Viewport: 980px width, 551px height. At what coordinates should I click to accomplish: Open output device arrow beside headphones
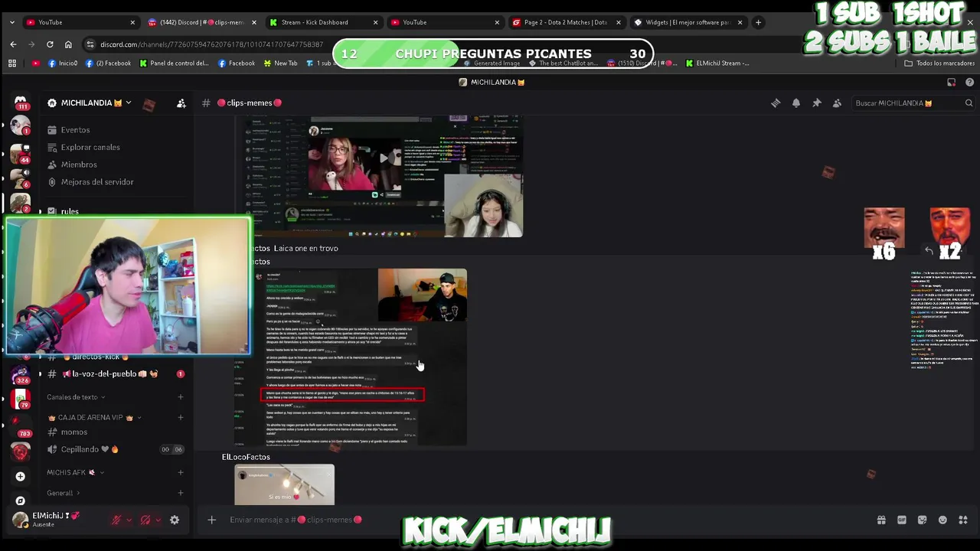(158, 520)
